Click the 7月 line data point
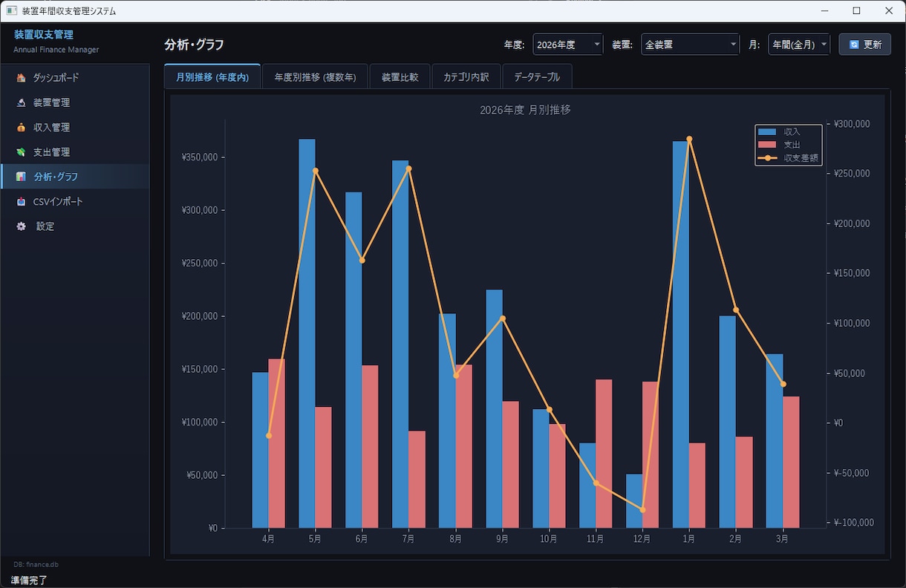The image size is (906, 588). [x=408, y=169]
